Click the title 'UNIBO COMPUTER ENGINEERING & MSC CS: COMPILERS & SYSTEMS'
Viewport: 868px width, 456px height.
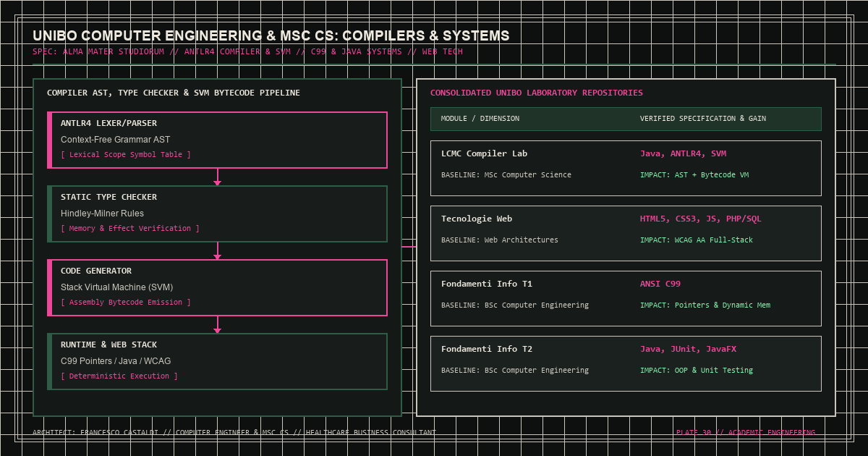pos(271,35)
